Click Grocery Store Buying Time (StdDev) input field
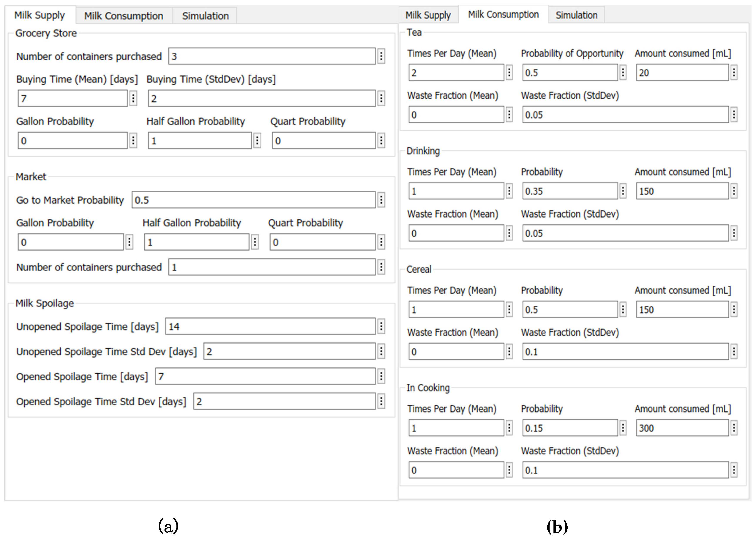 point(262,98)
